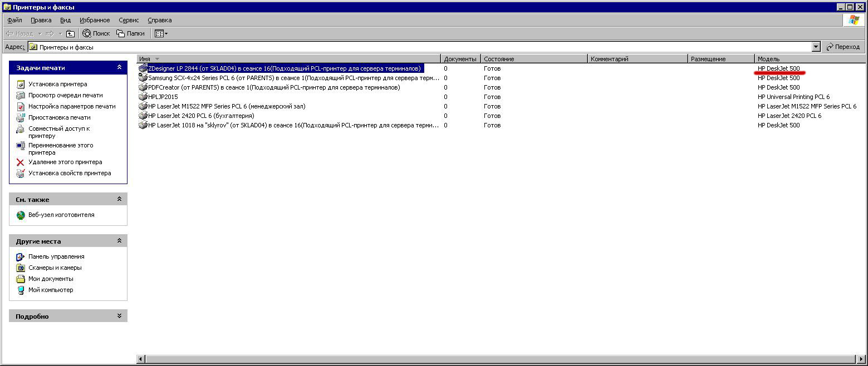The width and height of the screenshot is (868, 366).
Task: Expand the address bar dropdown arrow
Action: tap(816, 47)
